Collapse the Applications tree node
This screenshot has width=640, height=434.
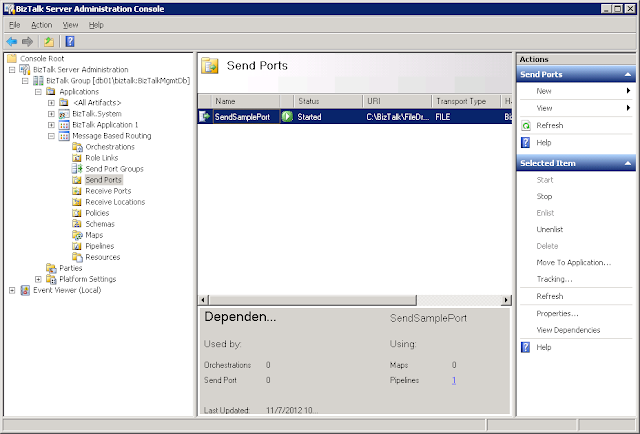(x=38, y=92)
